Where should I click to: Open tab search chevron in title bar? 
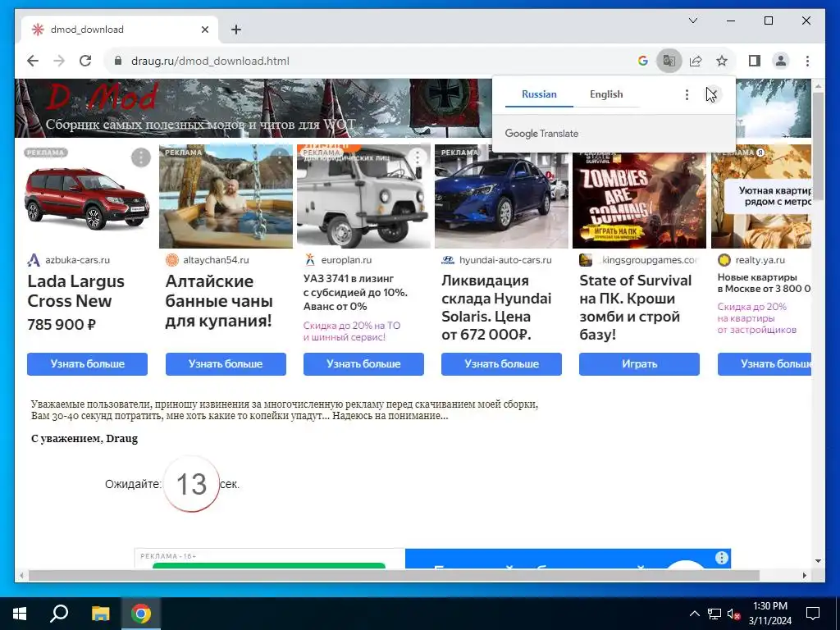pyautogui.click(x=692, y=21)
